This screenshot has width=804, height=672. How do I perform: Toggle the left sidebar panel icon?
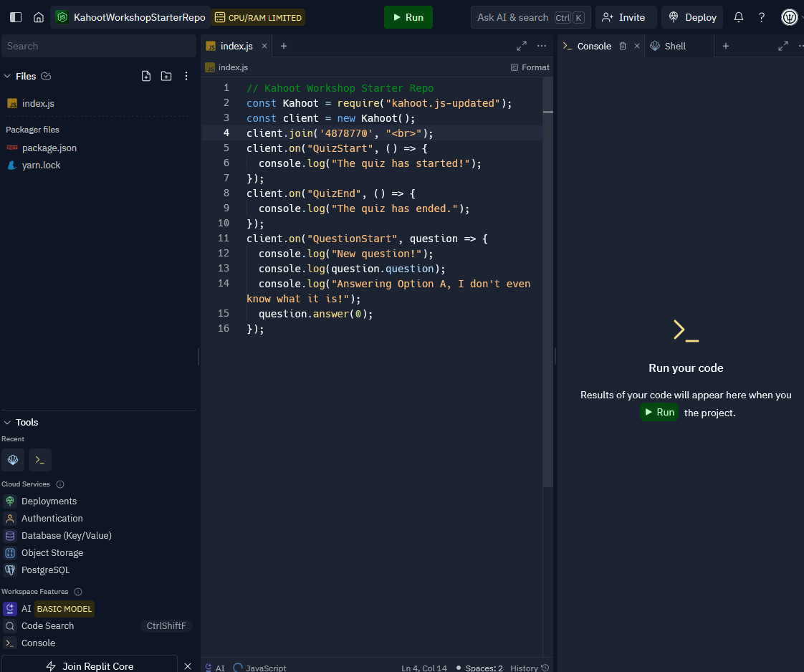coord(16,17)
